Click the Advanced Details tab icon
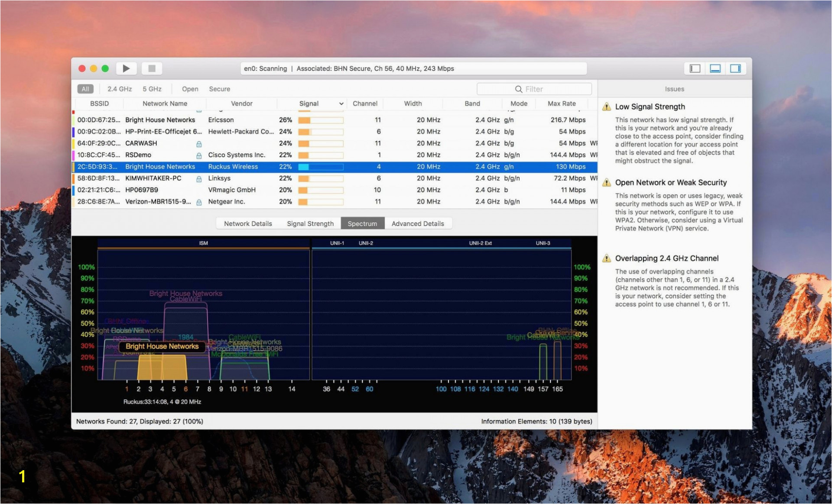Screen dimensions: 832x504 click(417, 223)
